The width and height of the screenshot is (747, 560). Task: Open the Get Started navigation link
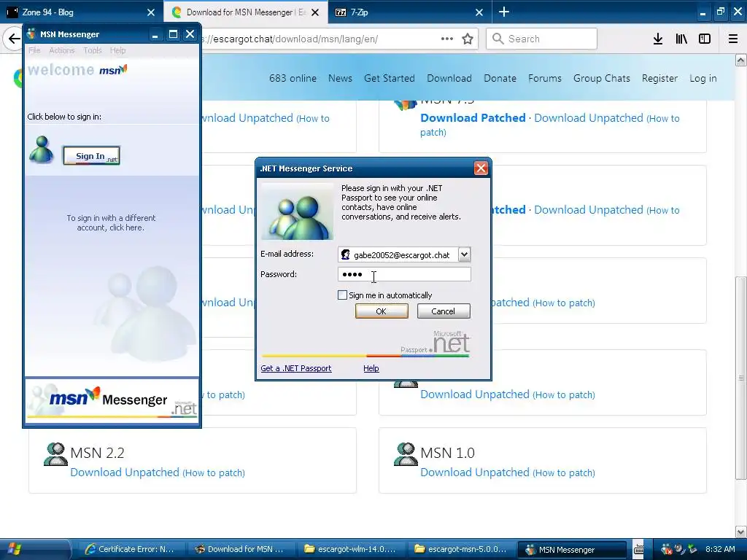click(390, 78)
